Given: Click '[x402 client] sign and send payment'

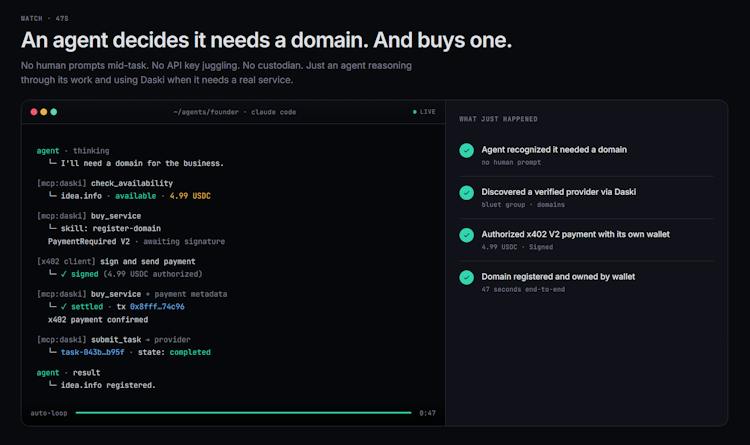Looking at the screenshot, I should [116, 262].
